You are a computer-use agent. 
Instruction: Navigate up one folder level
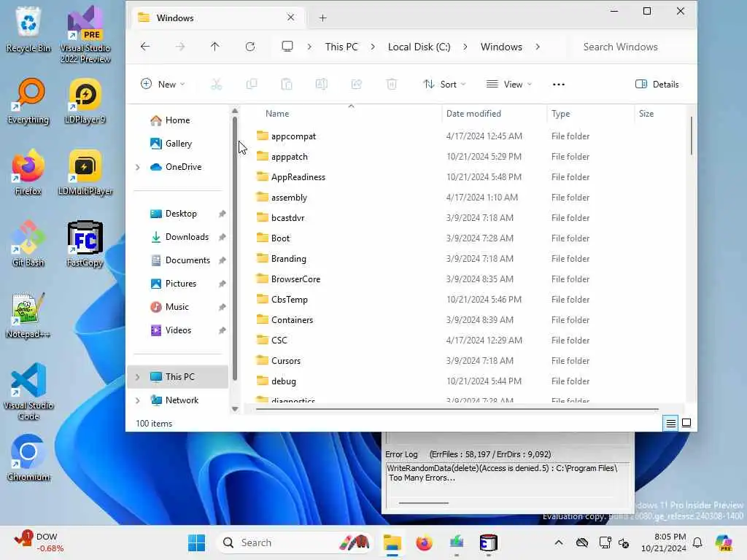click(x=215, y=46)
